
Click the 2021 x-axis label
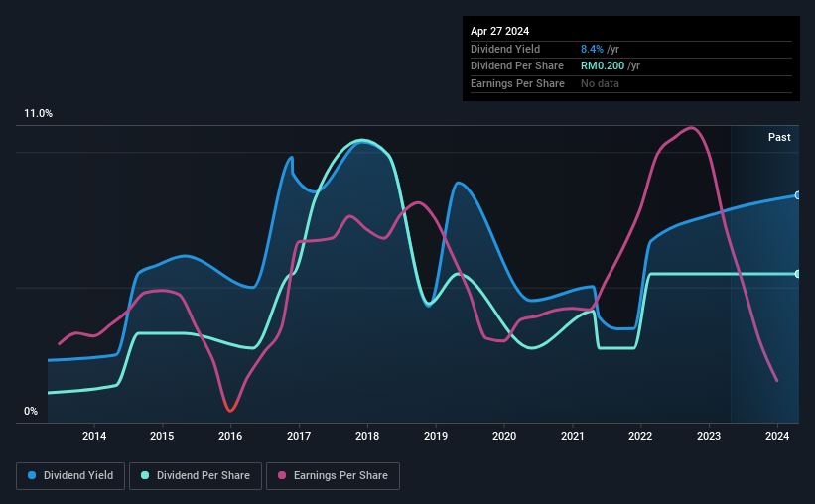pyautogui.click(x=572, y=436)
